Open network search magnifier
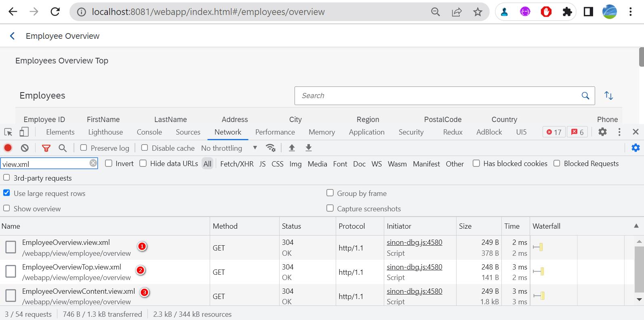Screen dimensions: 644x320 click(63, 148)
